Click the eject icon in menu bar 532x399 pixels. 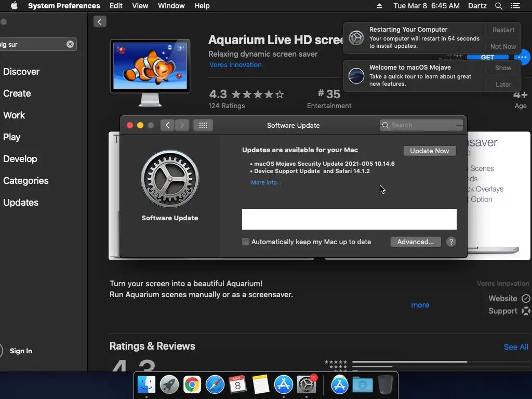[x=379, y=6]
